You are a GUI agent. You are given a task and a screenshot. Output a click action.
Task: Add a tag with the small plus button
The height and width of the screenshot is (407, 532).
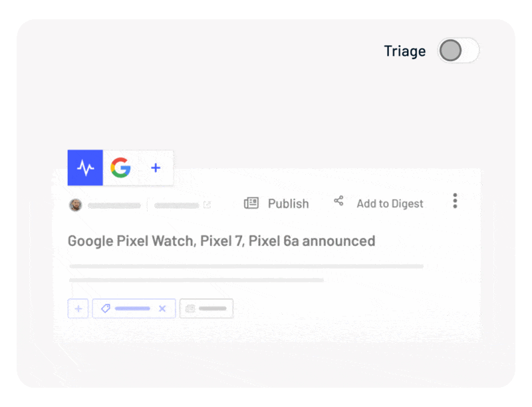point(78,309)
